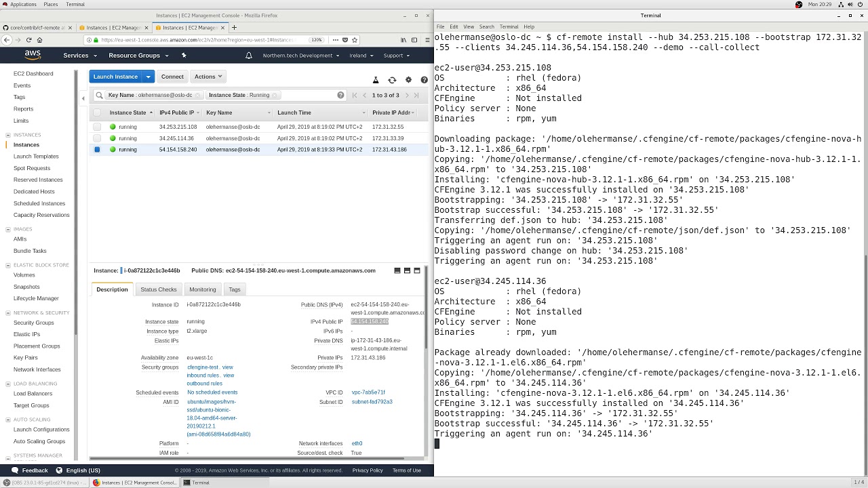This screenshot has width=868, height=488.
Task: Open the Support menu
Action: 396,56
